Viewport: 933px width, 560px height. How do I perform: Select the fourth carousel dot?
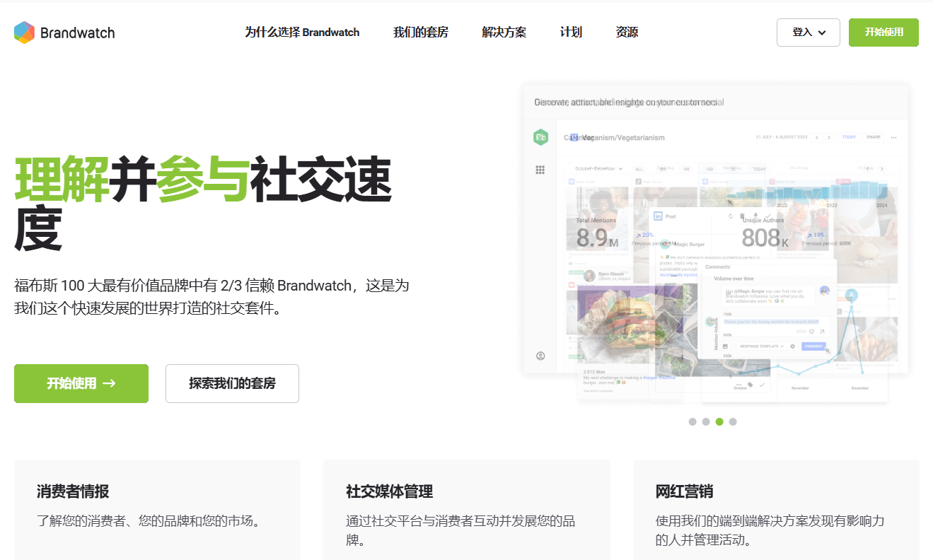pyautogui.click(x=733, y=421)
